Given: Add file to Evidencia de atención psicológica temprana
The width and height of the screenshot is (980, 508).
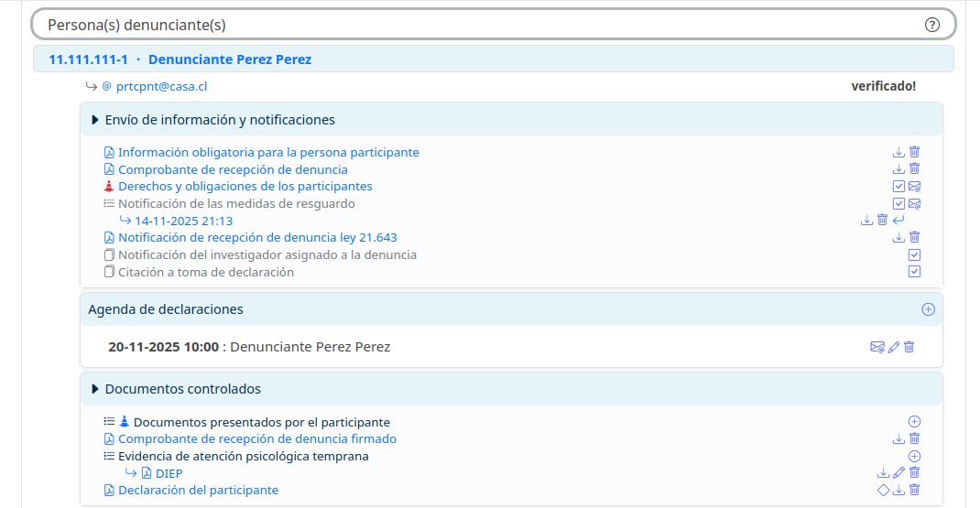Looking at the screenshot, I should (x=914, y=456).
